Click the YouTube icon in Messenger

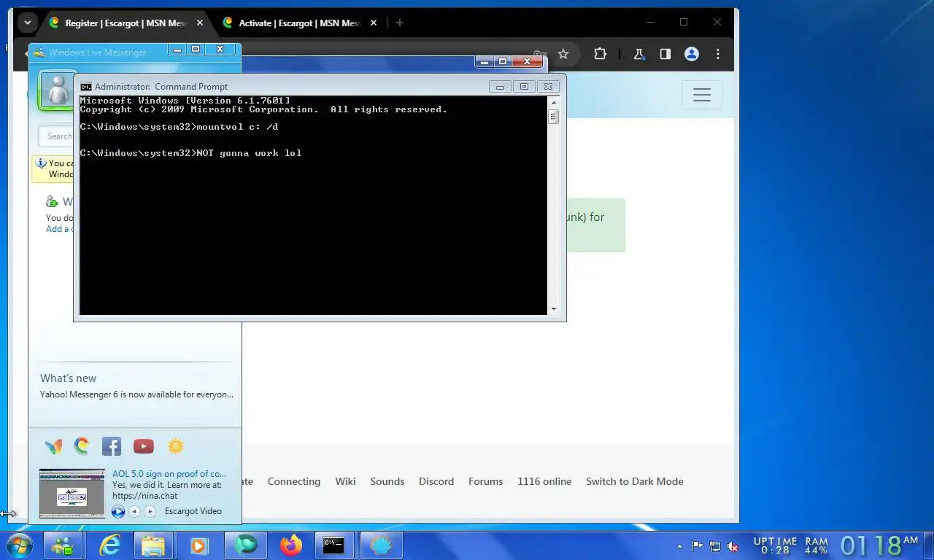point(144,446)
